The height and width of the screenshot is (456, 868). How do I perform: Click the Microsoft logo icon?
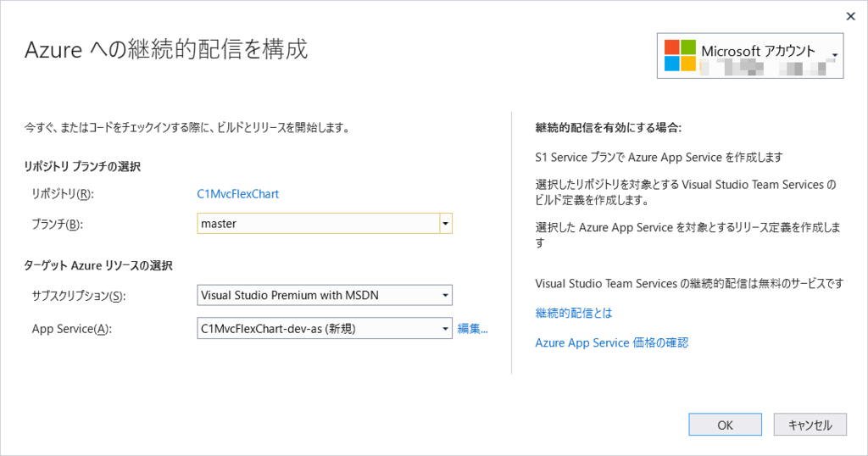tap(680, 55)
